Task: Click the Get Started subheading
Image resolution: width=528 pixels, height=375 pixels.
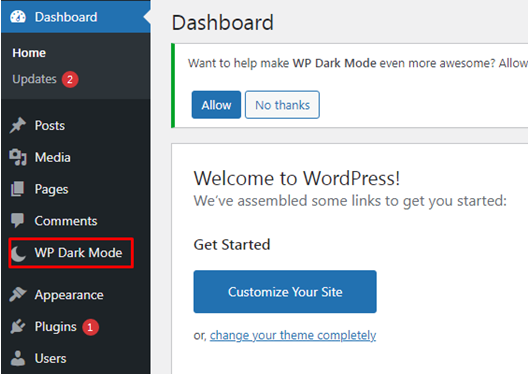Action: pos(232,245)
